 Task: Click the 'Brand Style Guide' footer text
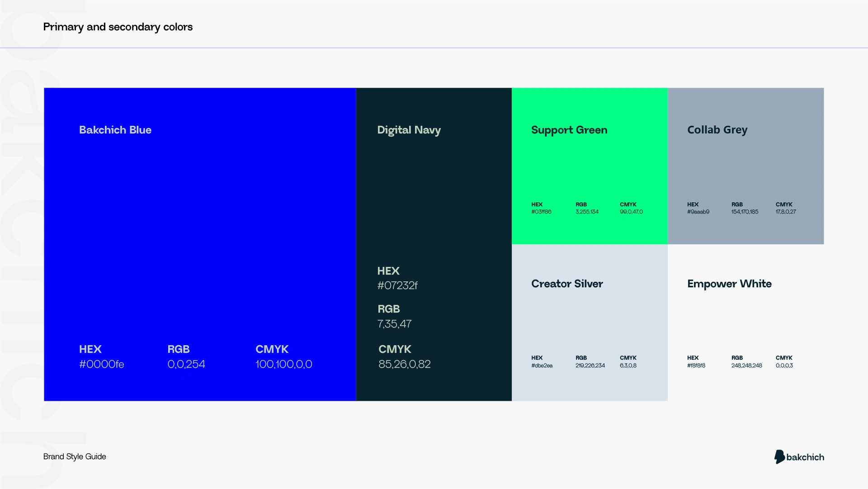pos(75,456)
